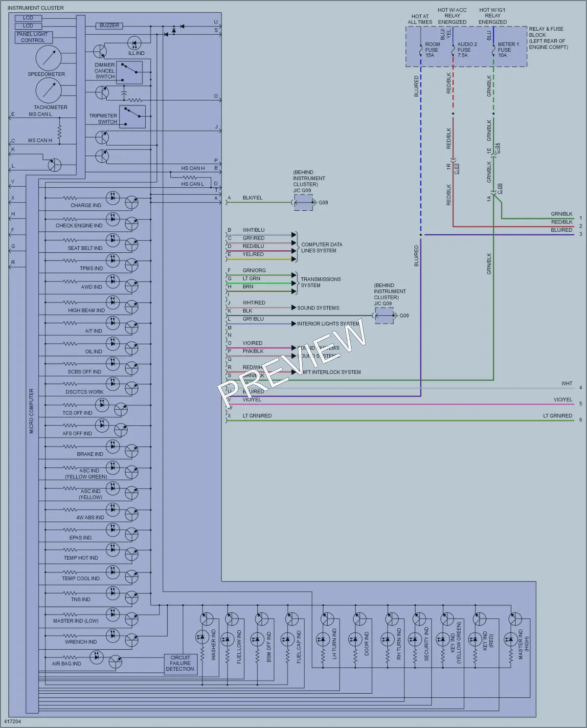
Task: Select the dimmer cancel switch symbol
Action: coord(130,72)
